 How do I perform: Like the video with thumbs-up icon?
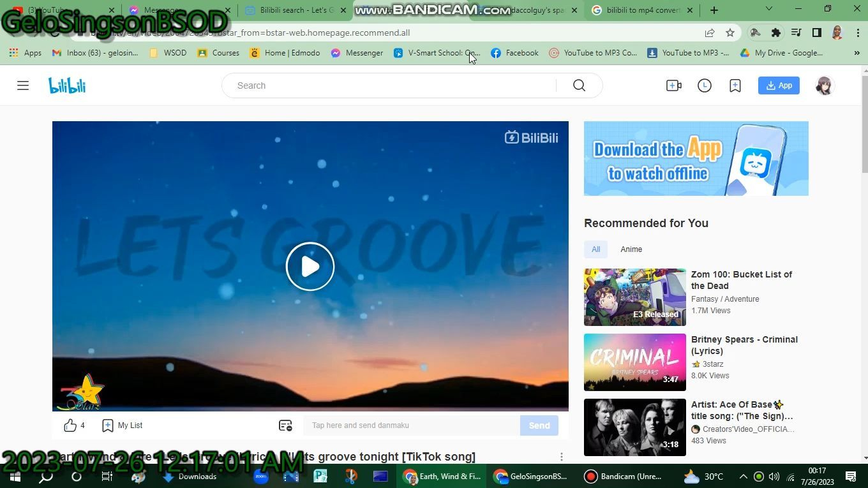click(70, 425)
